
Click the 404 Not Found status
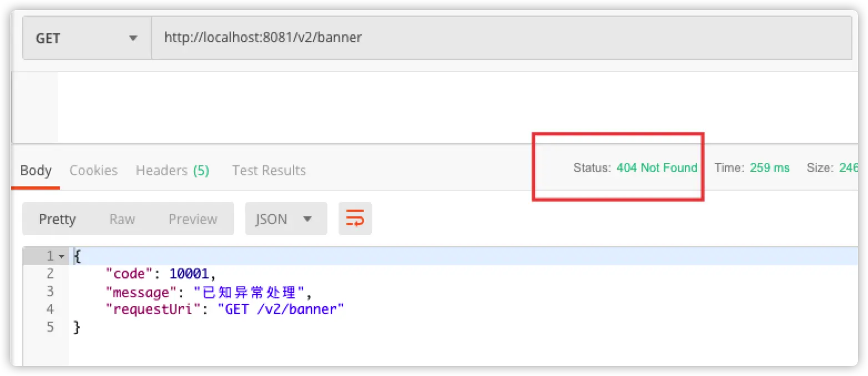click(x=657, y=167)
